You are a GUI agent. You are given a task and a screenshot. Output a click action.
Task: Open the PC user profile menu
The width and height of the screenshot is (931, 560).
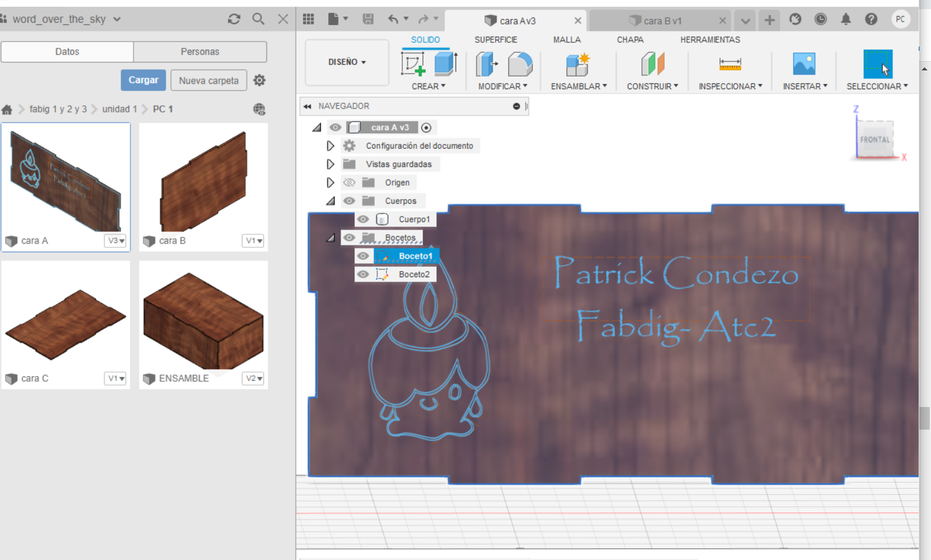[x=900, y=19]
